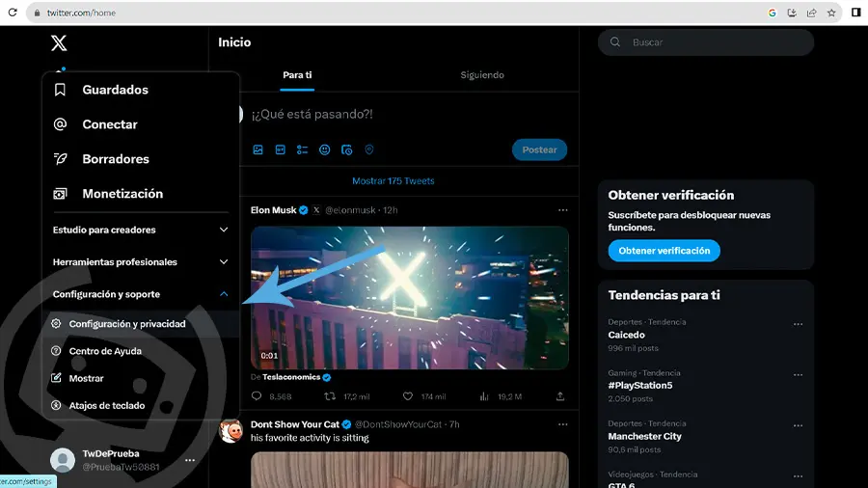Switch to the Siguiendo tab
Screen dimensions: 868x488
[x=482, y=74]
